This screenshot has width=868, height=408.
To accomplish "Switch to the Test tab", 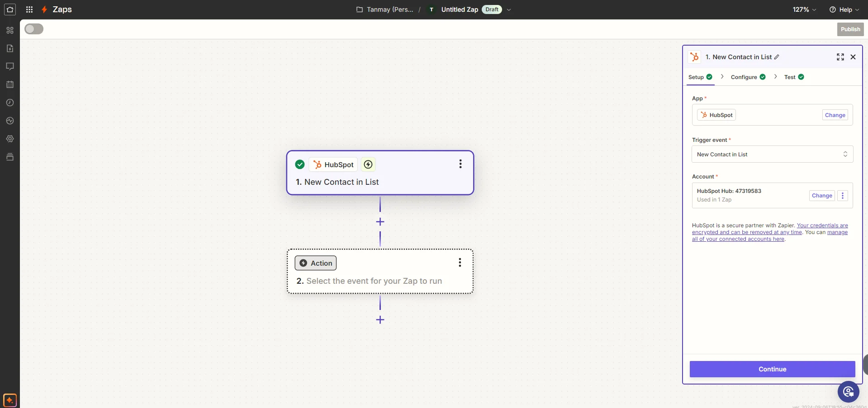I will coord(794,77).
